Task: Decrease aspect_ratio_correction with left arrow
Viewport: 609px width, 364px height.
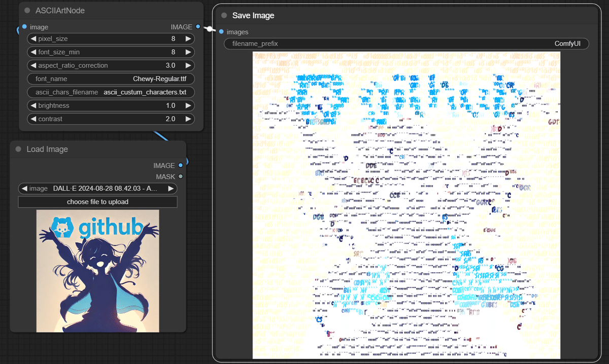Action: tap(33, 65)
